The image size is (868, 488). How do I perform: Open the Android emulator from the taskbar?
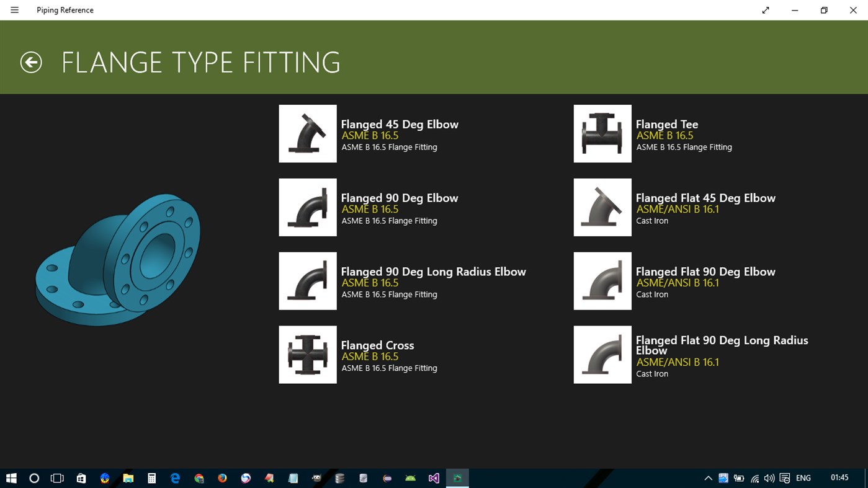(x=409, y=477)
